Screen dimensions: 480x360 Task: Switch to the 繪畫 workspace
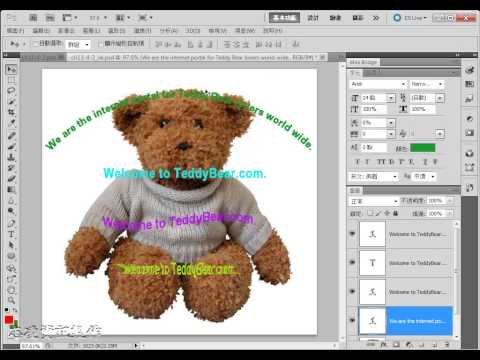(335, 18)
